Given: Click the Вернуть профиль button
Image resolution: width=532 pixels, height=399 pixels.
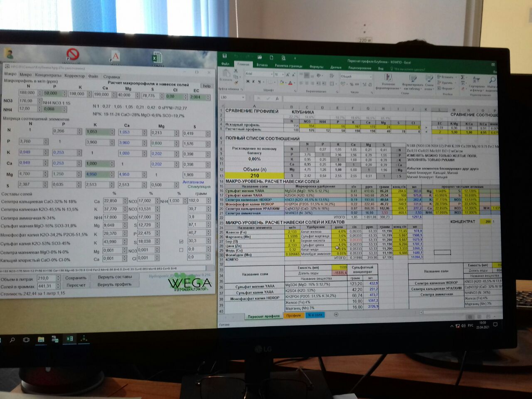Looking at the screenshot, I should point(114,285).
